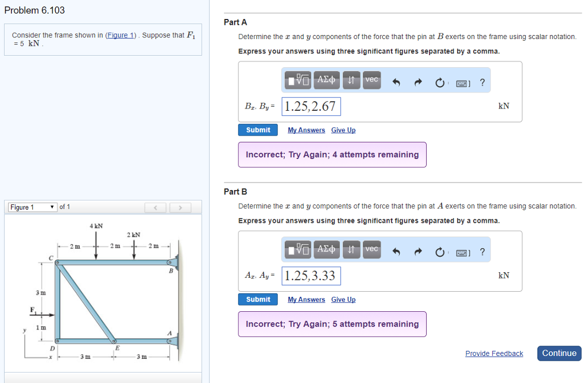Open the math template palette in Part B
This screenshot has height=383, width=588.
[297, 249]
